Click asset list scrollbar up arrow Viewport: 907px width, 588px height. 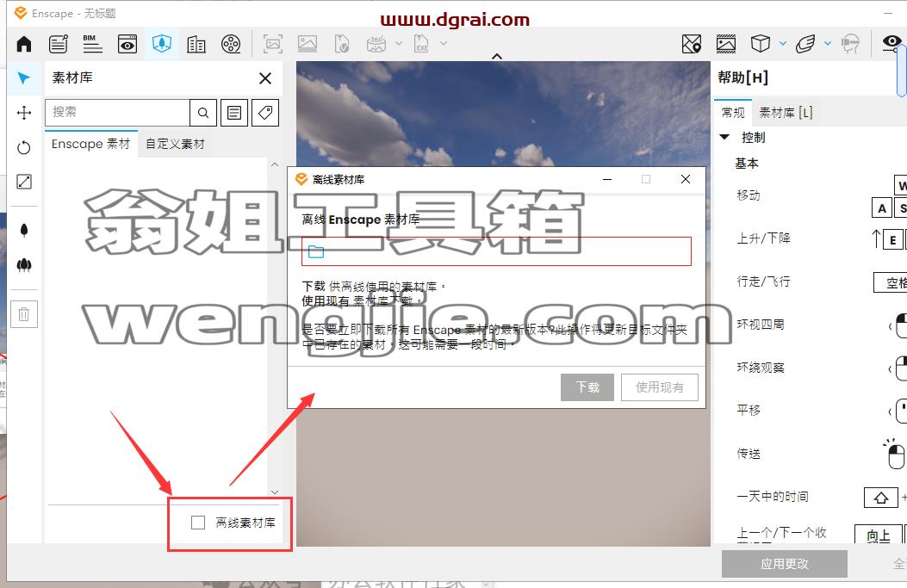275,164
